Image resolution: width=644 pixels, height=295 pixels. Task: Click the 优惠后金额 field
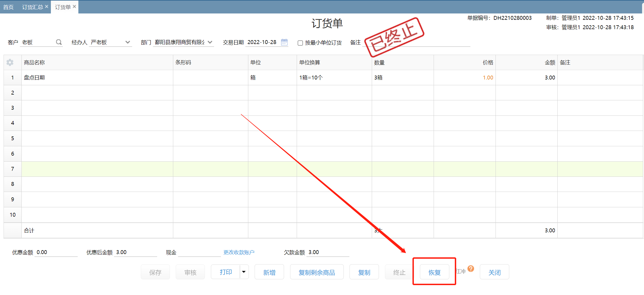(x=136, y=252)
